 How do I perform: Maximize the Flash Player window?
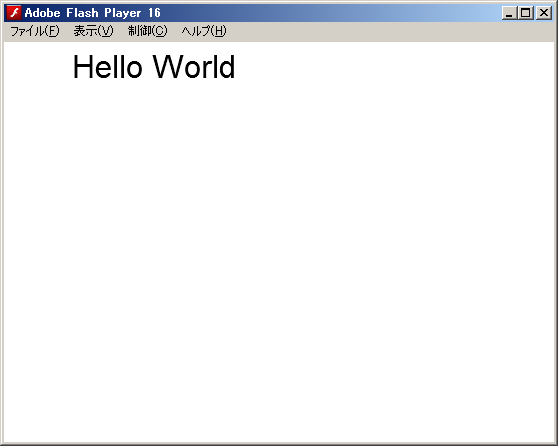point(526,13)
